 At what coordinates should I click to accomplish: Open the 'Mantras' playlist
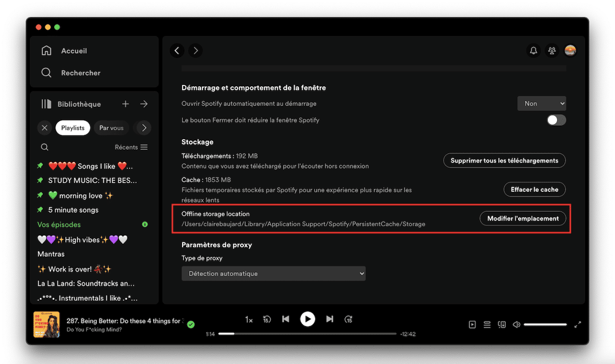click(x=51, y=254)
